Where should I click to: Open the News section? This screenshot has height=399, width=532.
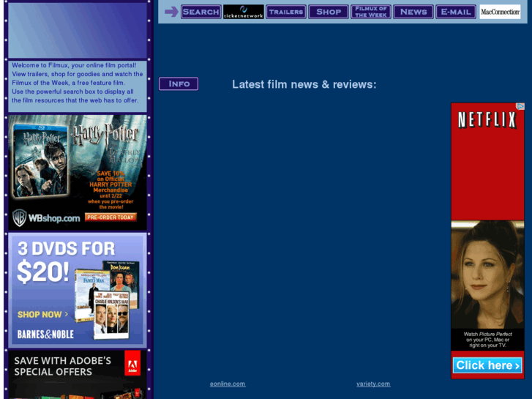point(413,12)
